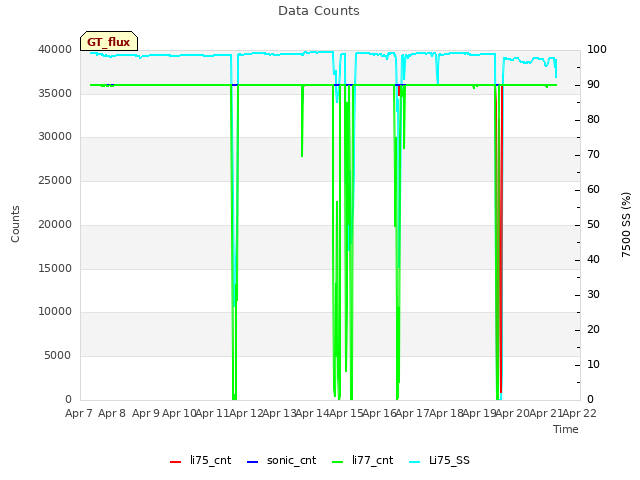The width and height of the screenshot is (640, 480).
Task: Click the 5000 counts axis value
Action: 58,356
